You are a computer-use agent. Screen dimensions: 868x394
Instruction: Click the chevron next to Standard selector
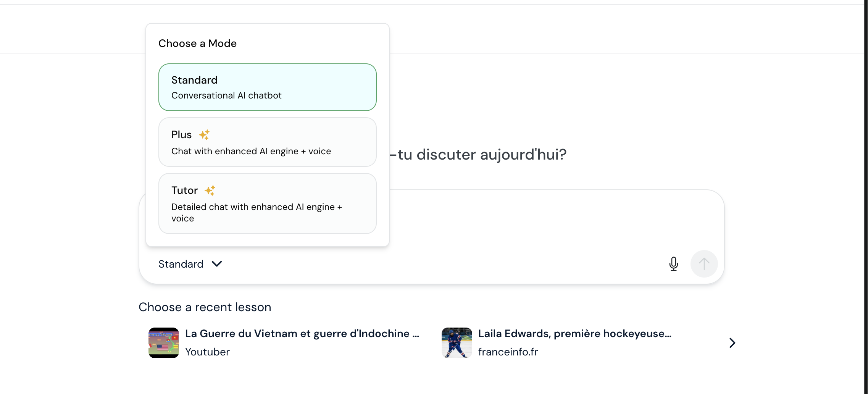pos(217,264)
